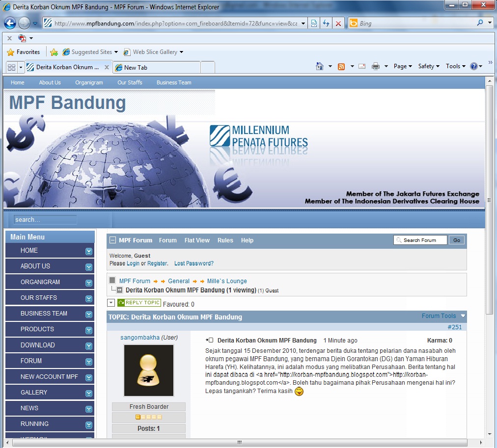Viewport: 497px width, 448px height.
Task: Open the address bar history dropdown arrow
Action: pyautogui.click(x=303, y=24)
